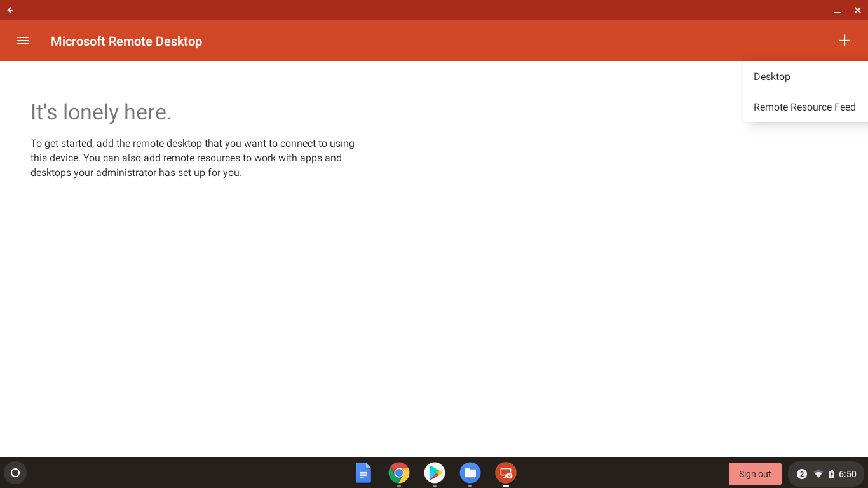Open the Files app on shelf
The width and height of the screenshot is (868, 488).
(x=470, y=473)
